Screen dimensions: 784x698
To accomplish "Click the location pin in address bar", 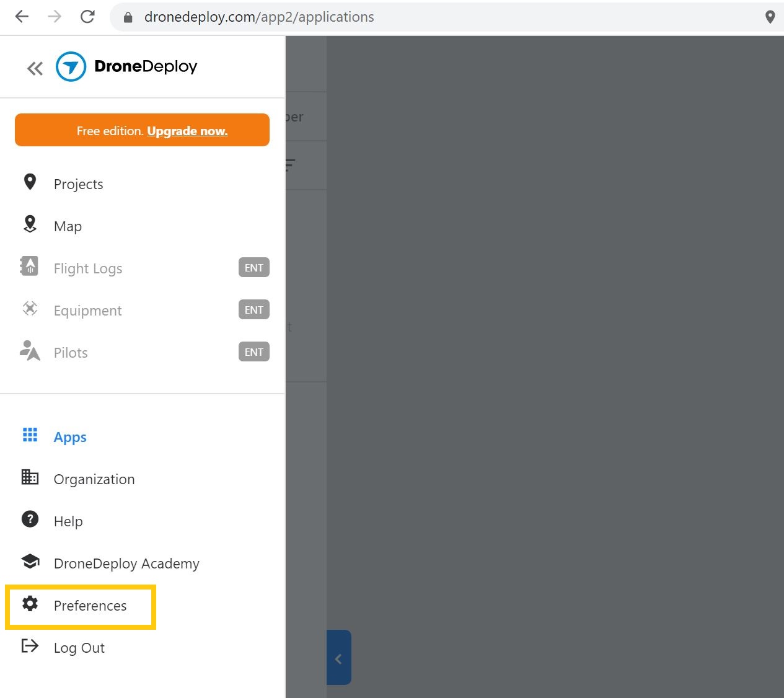I will click(770, 17).
